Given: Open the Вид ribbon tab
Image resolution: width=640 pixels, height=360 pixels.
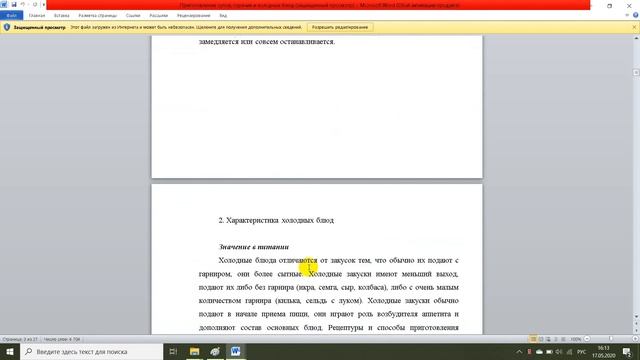Looking at the screenshot, I should point(223,16).
